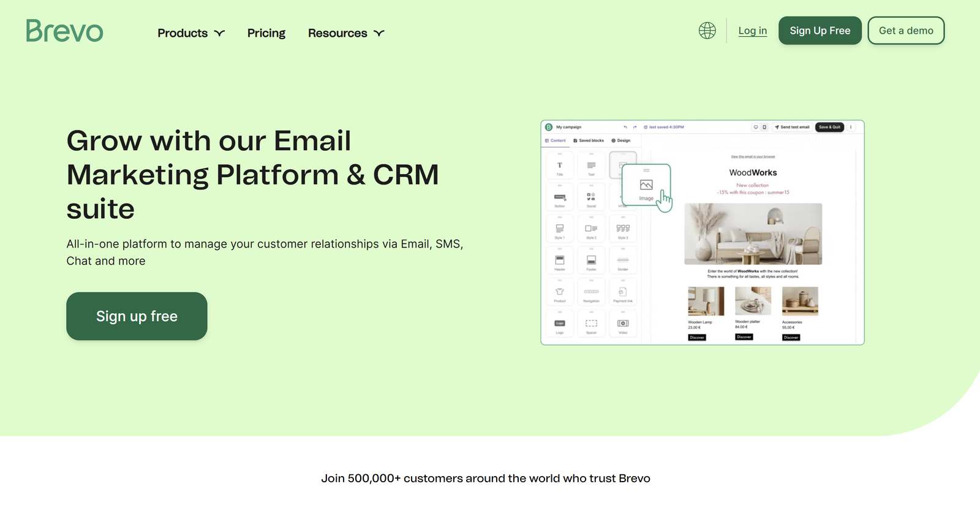The width and height of the screenshot is (980, 508).
Task: Click the undo arrow in editor preview
Action: [625, 127]
